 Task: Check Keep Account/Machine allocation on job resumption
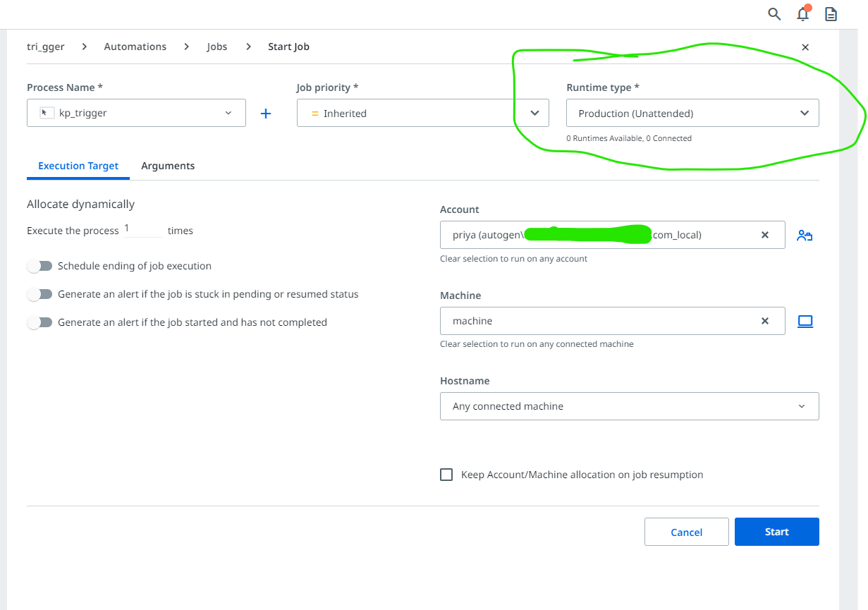point(446,475)
